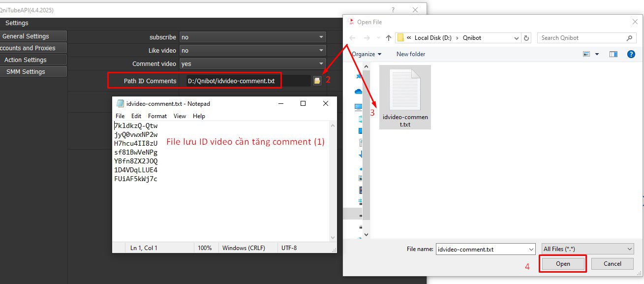
Task: Open General Settings section
Action: [32, 36]
